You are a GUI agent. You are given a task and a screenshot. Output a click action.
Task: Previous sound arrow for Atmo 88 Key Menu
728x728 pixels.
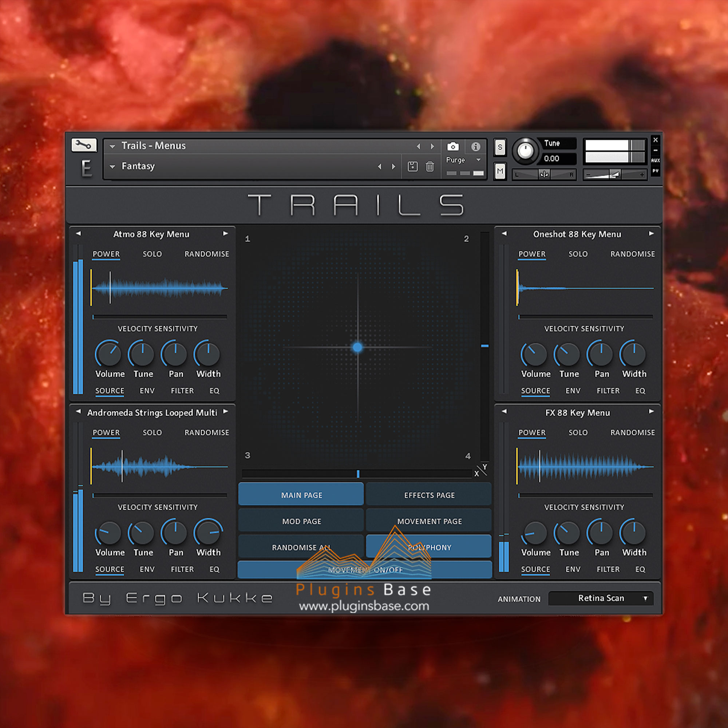(x=78, y=234)
